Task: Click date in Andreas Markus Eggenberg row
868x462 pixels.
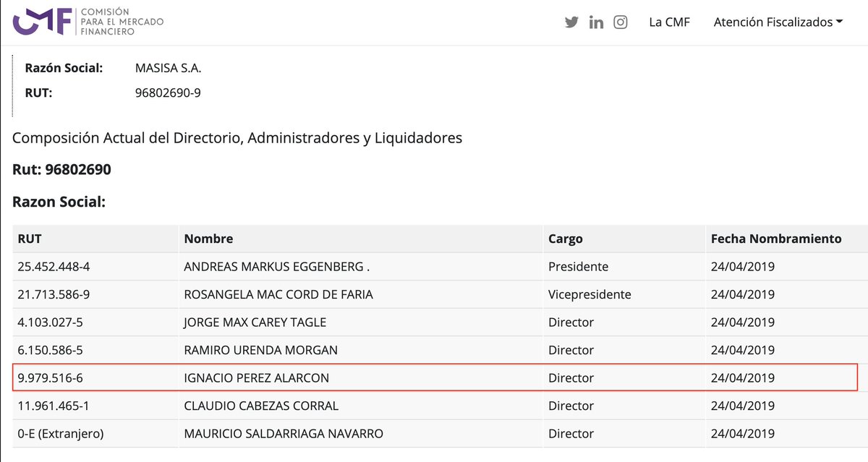Action: (743, 266)
